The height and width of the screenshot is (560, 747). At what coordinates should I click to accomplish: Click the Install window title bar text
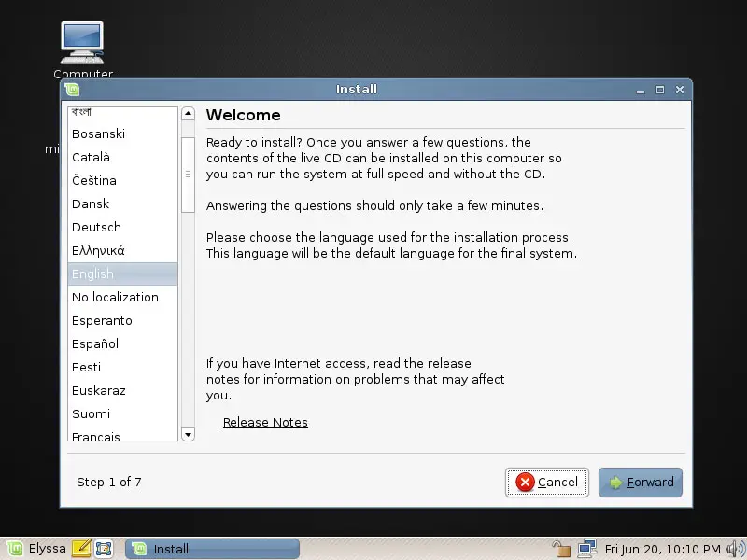point(357,89)
